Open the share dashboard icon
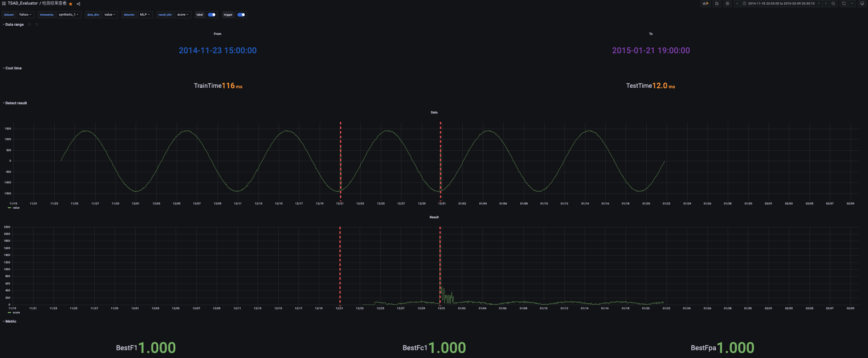 point(78,4)
